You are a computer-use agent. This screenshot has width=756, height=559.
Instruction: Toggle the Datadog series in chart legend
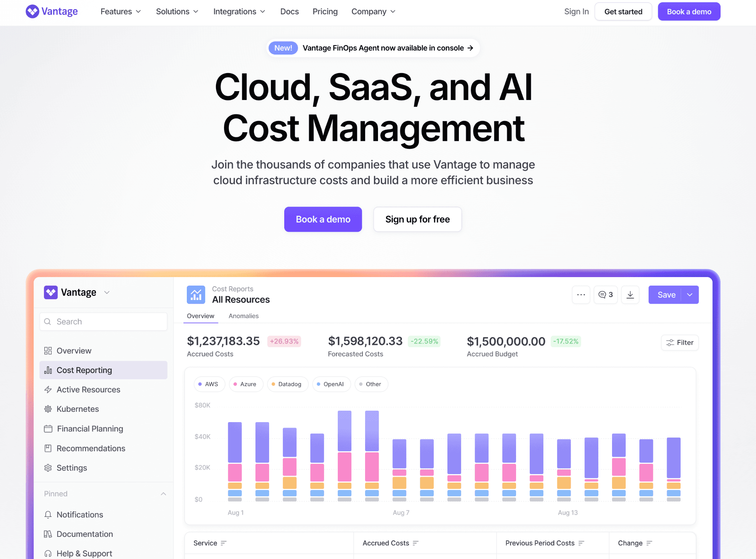pyautogui.click(x=288, y=384)
